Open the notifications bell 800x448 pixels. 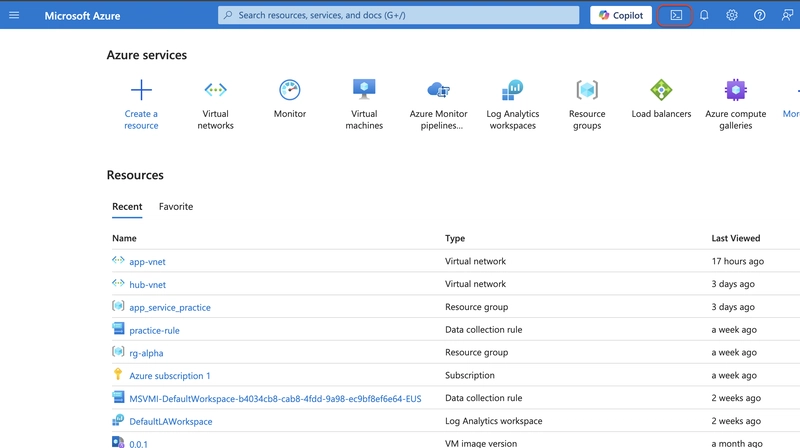click(x=704, y=15)
